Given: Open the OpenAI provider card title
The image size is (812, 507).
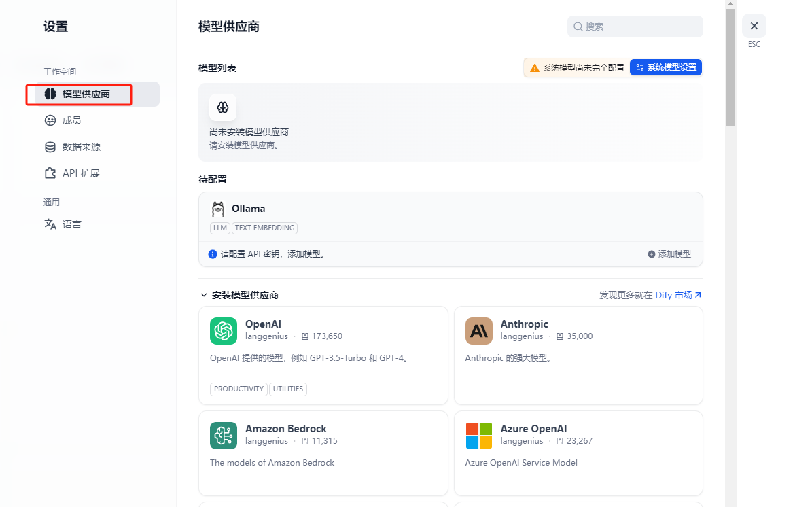Looking at the screenshot, I should pos(263,324).
